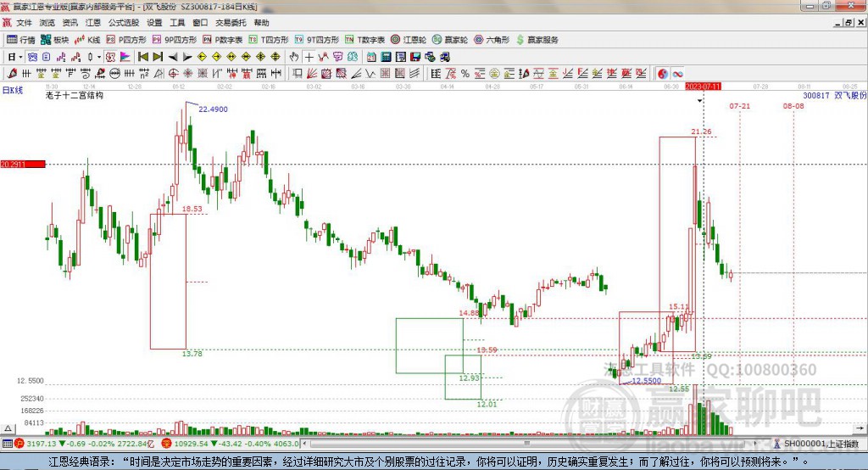Click the red 20.2911 price tag
This screenshot has width=868, height=470.
click(23, 164)
